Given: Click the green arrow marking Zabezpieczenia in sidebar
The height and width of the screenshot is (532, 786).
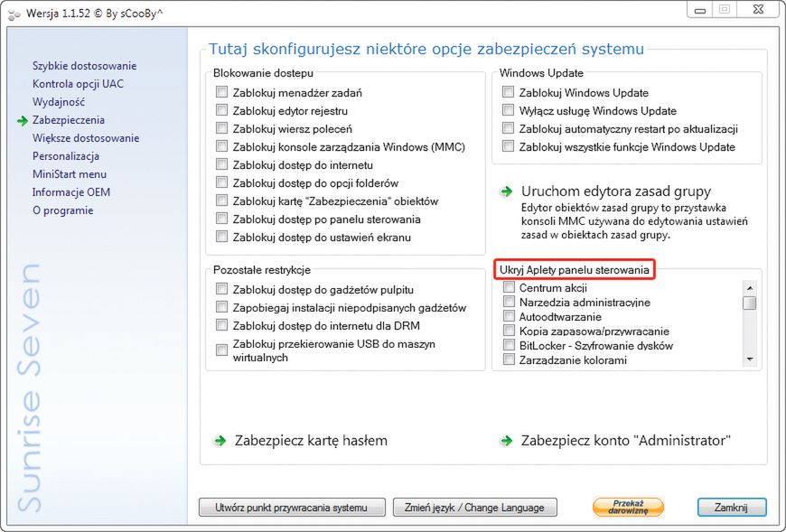Looking at the screenshot, I should pos(24,119).
